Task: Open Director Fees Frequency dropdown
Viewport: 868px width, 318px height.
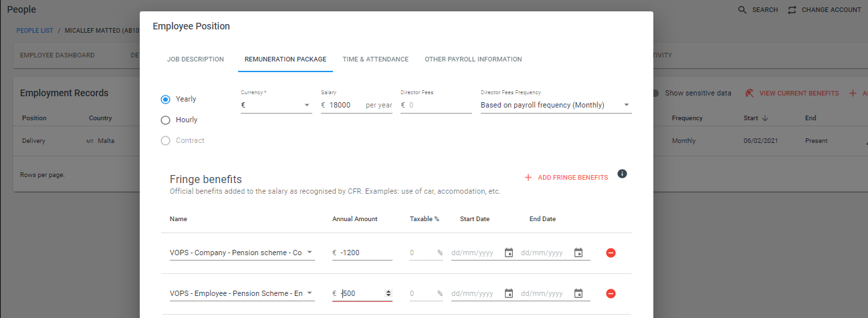Action: click(556, 105)
